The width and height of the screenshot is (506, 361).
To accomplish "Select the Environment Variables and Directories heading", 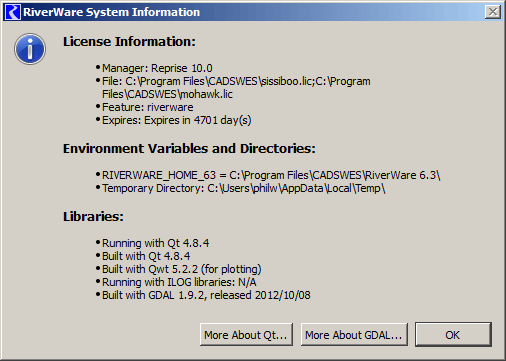I will (189, 149).
